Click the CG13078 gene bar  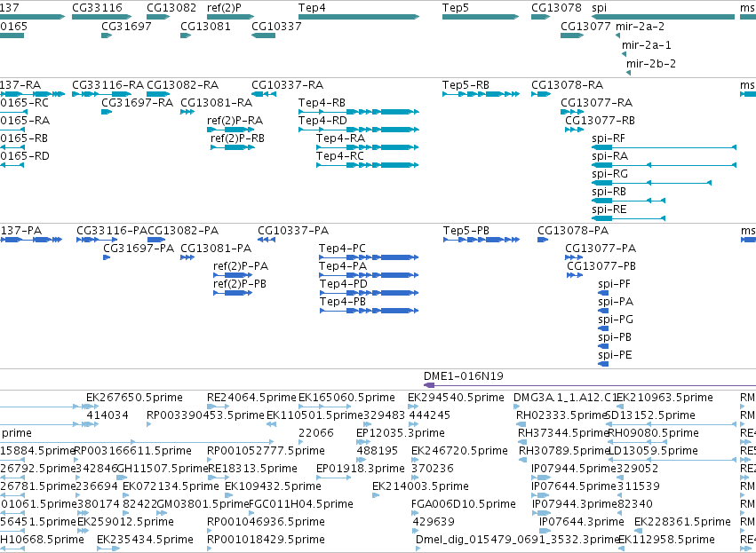[x=540, y=17]
